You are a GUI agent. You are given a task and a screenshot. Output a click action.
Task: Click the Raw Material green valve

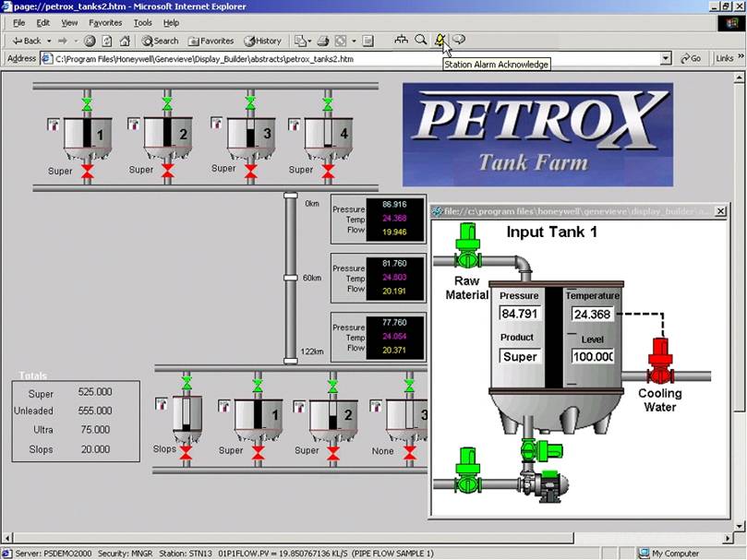[467, 247]
